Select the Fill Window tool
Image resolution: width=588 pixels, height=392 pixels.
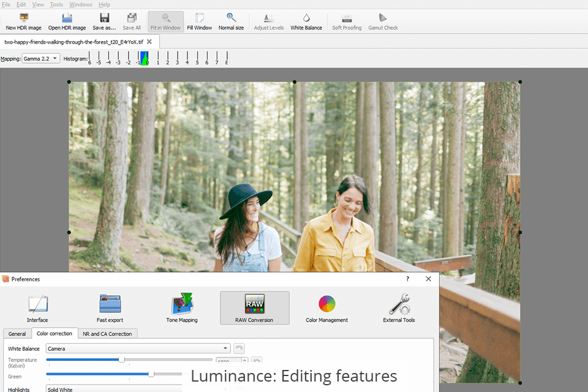[x=200, y=22]
